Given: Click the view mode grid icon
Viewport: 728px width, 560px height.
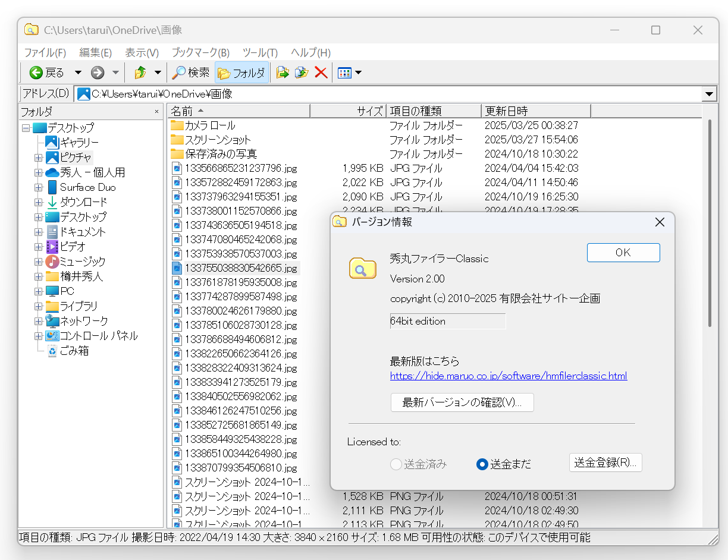Looking at the screenshot, I should 345,72.
